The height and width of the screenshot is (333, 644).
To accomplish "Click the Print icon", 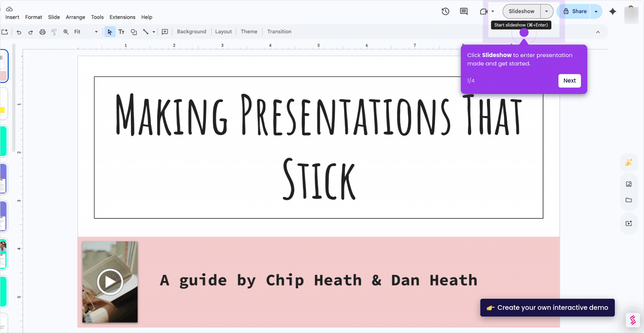I will pyautogui.click(x=42, y=32).
